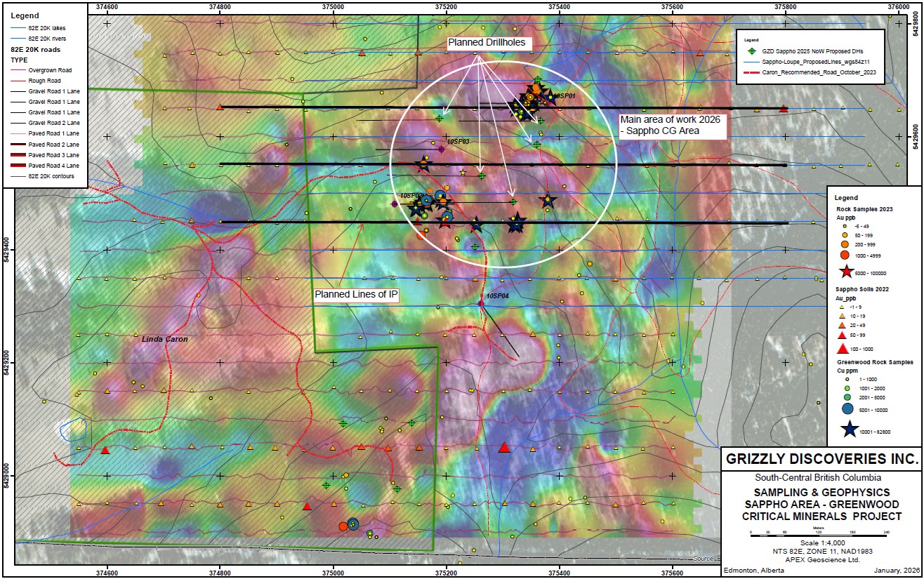Click the 82E 20K lakes legend line
This screenshot has width=924, height=579.
pyautogui.click(x=19, y=27)
